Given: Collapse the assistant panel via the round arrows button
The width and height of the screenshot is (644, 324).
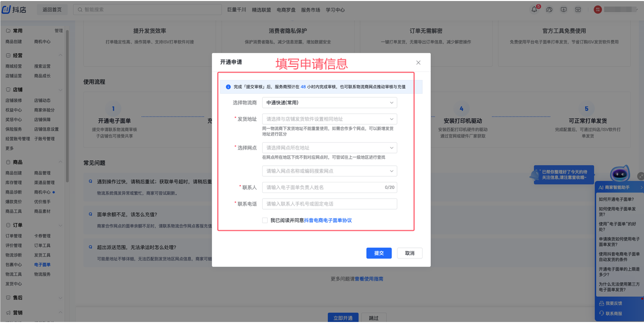Looking at the screenshot, I should click(640, 176).
